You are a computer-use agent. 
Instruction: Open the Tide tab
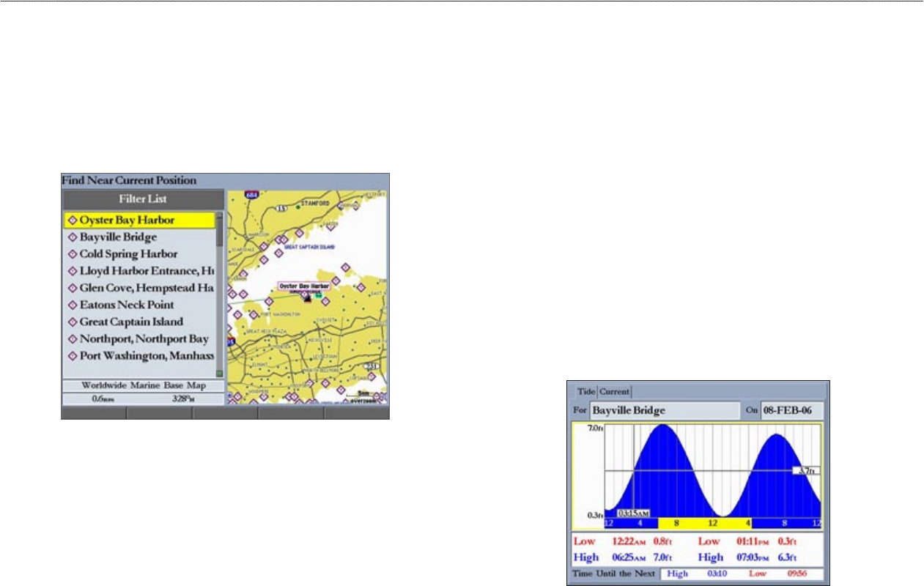586,392
